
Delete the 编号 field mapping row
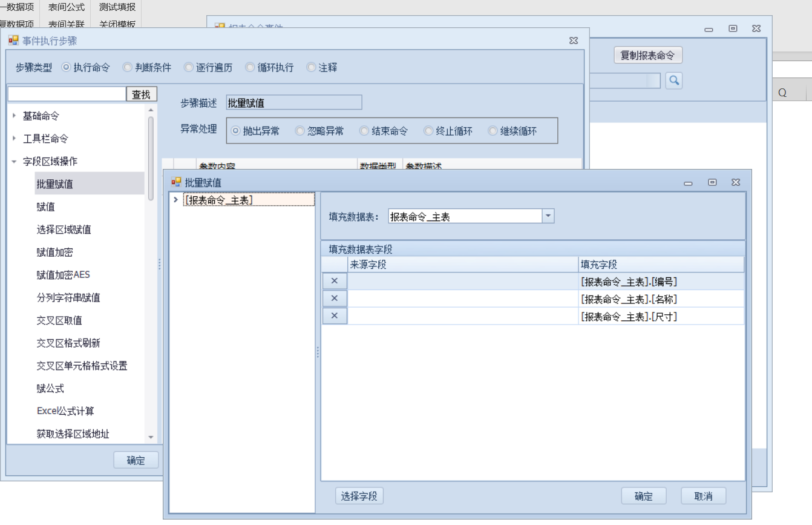pos(334,282)
